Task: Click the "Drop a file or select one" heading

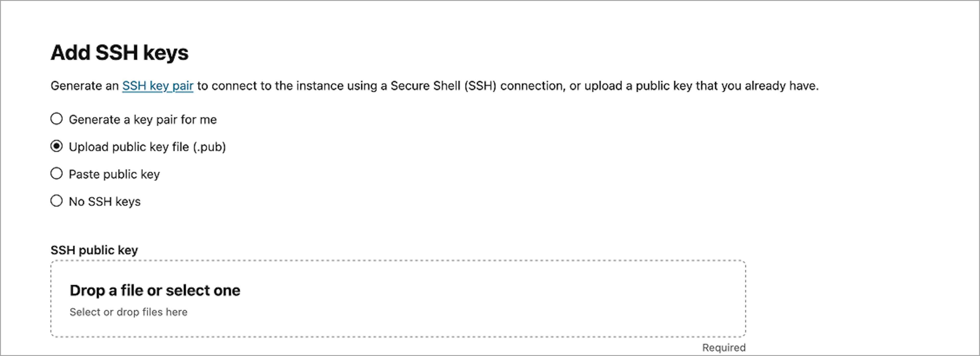Action: 155,291
